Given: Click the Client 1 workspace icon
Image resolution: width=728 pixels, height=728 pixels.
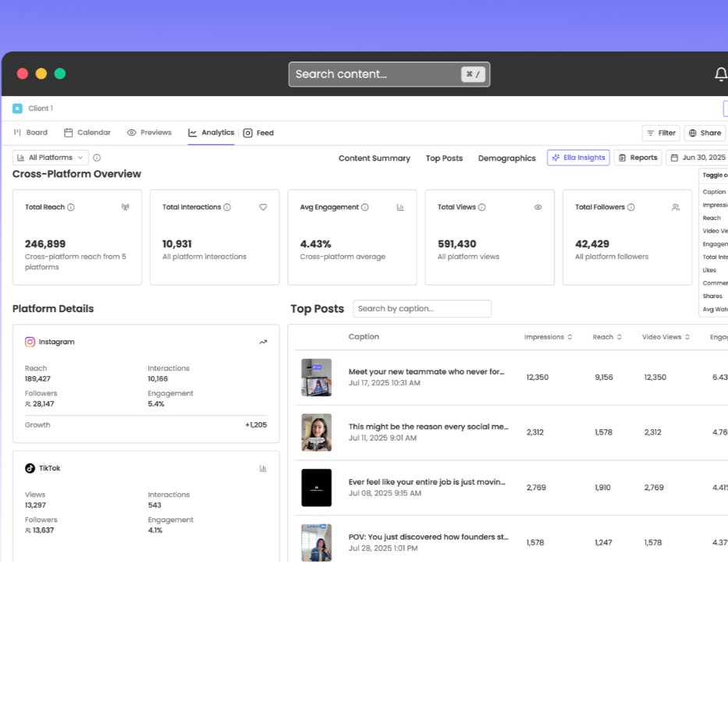Looking at the screenshot, I should point(18,108).
